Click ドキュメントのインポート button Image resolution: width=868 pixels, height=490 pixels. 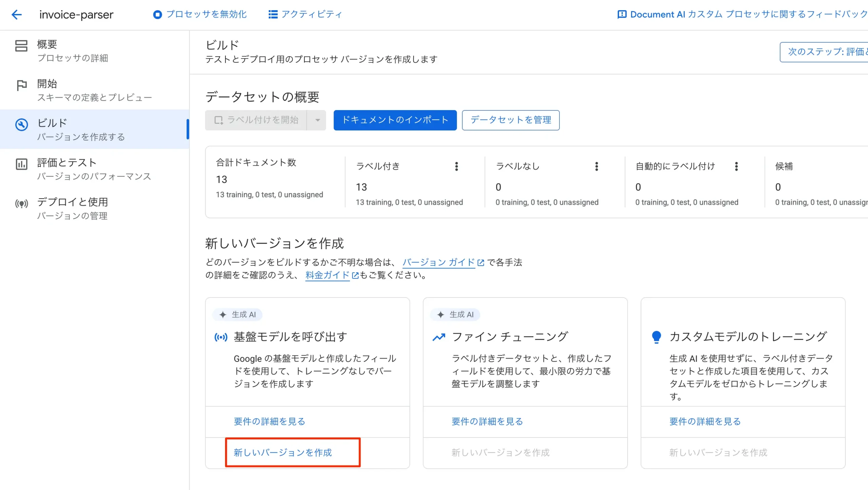[395, 120]
